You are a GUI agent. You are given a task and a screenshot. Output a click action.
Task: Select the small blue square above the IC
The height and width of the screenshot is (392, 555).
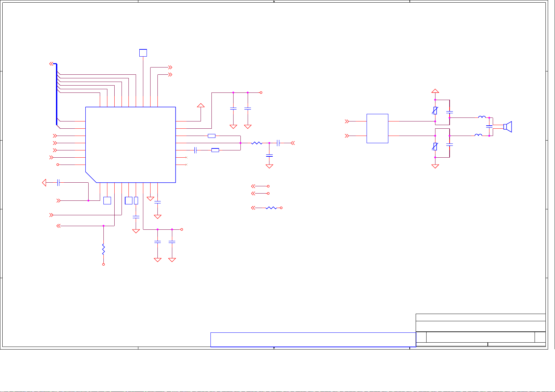point(143,53)
